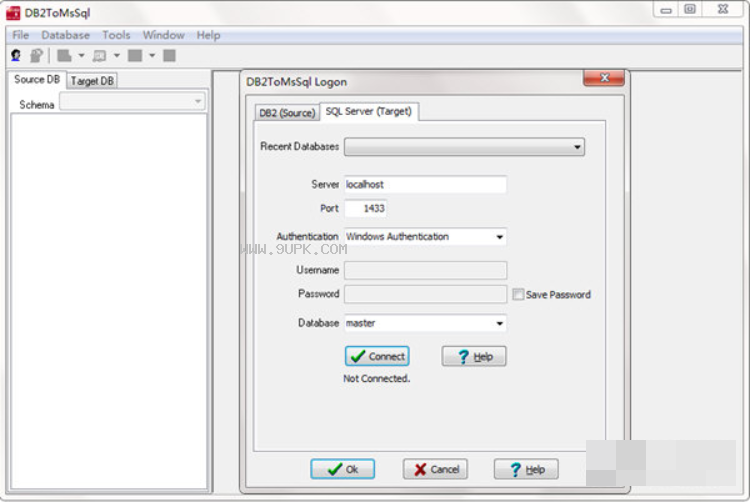Viewport: 753px width, 504px height.
Task: Open the File menu
Action: (x=21, y=35)
